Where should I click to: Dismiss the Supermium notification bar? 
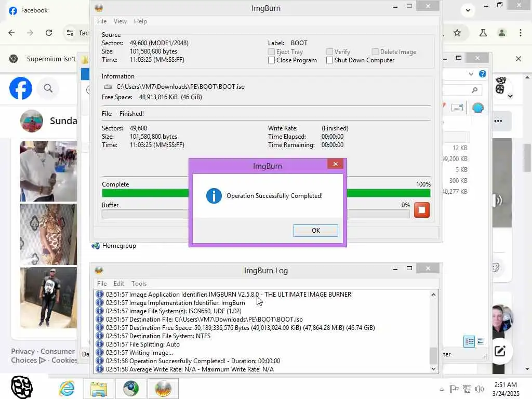[x=518, y=59]
